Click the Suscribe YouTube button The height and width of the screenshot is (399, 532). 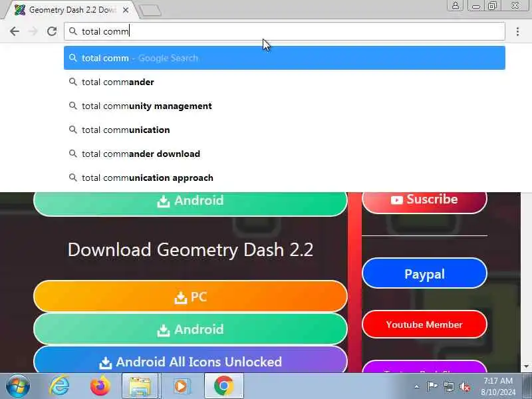pyautogui.click(x=424, y=202)
